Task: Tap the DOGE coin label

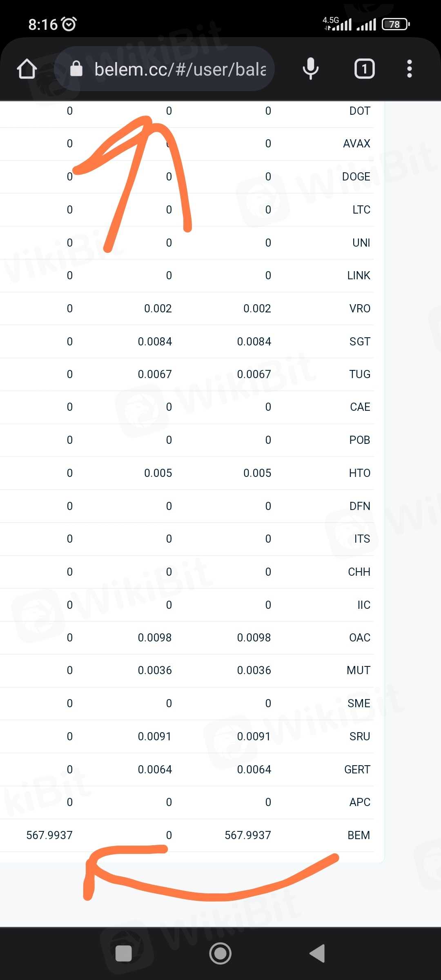Action: (x=356, y=176)
